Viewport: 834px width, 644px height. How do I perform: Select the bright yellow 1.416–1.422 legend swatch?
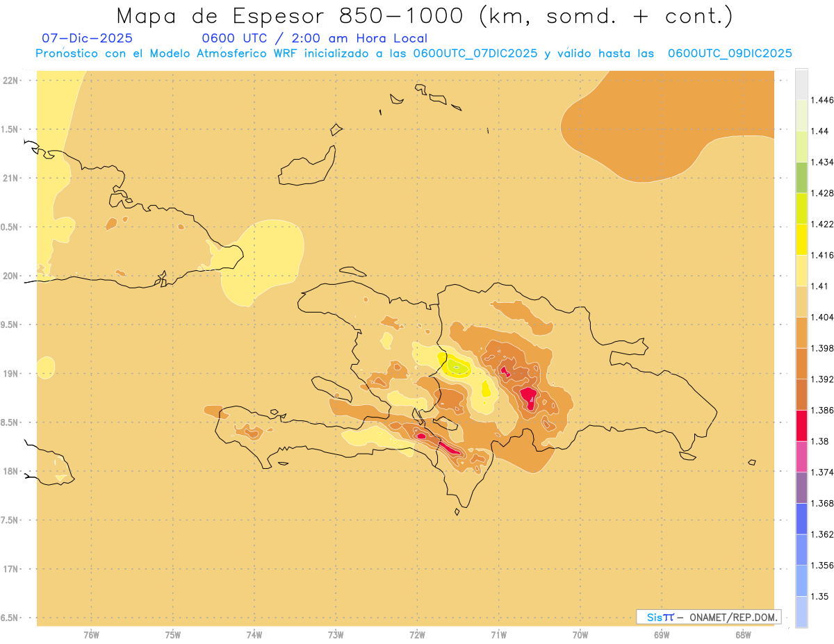801,239
